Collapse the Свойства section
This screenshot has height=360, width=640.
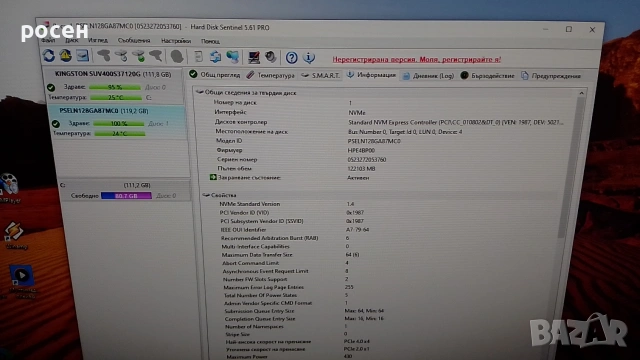point(206,195)
